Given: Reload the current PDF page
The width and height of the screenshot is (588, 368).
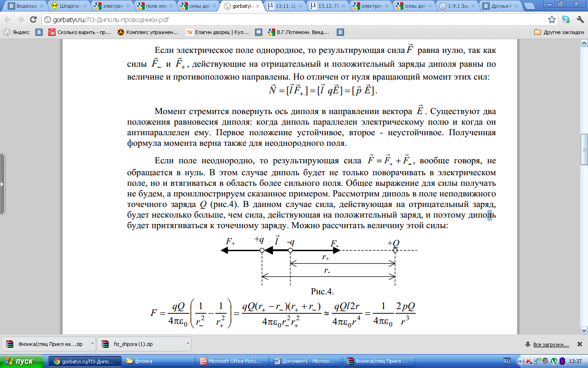Looking at the screenshot, I should (33, 20).
